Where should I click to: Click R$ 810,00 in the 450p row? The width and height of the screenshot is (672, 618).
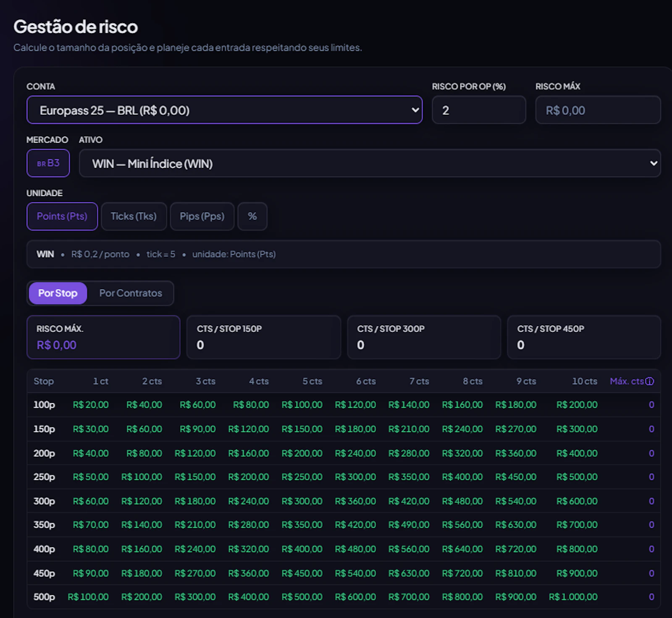pos(516,573)
